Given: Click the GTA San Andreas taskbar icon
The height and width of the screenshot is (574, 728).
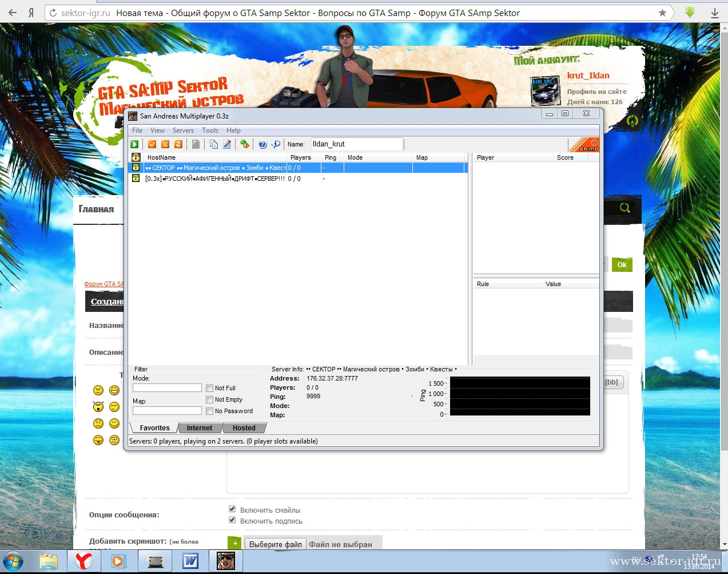Looking at the screenshot, I should click(x=226, y=561).
